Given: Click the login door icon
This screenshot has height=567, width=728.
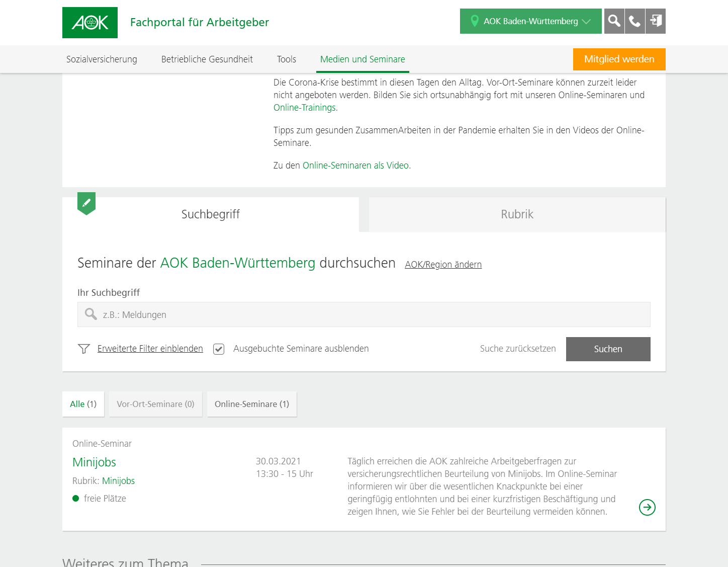Looking at the screenshot, I should tap(656, 21).
